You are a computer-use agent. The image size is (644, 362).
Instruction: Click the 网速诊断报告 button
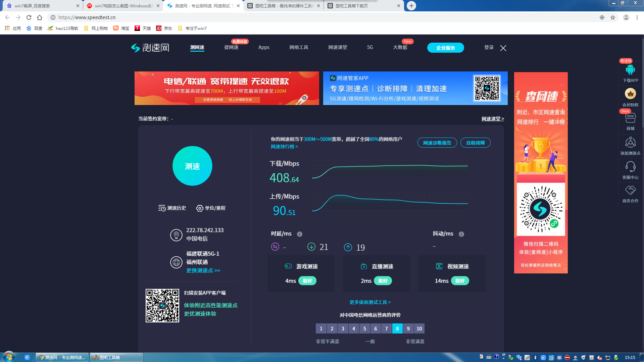pyautogui.click(x=437, y=143)
